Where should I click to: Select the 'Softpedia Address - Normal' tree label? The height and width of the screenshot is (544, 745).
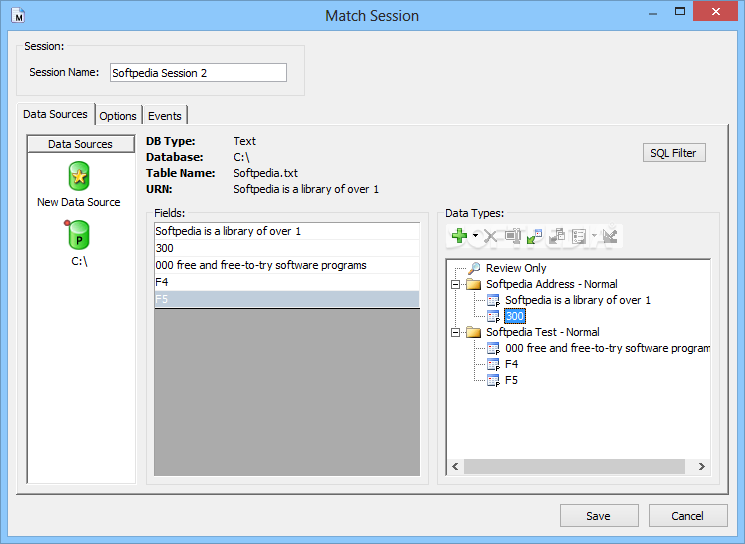(552, 284)
